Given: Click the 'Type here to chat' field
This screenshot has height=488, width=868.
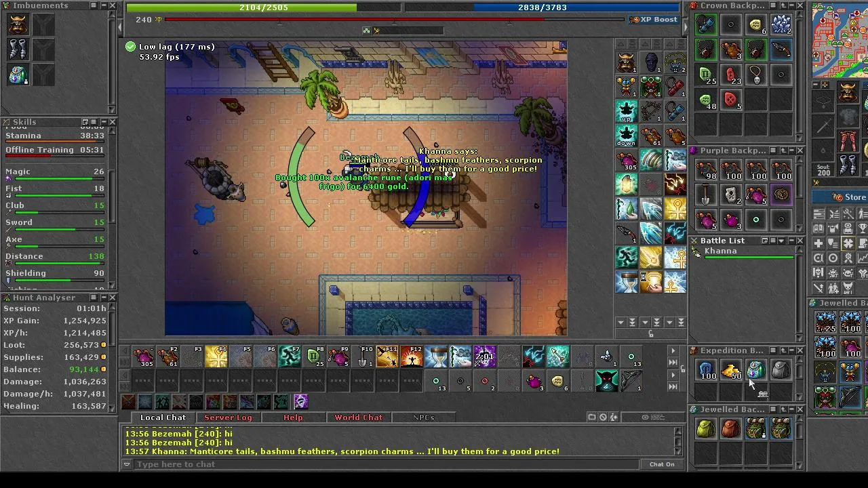Looking at the screenshot, I should pyautogui.click(x=387, y=464).
